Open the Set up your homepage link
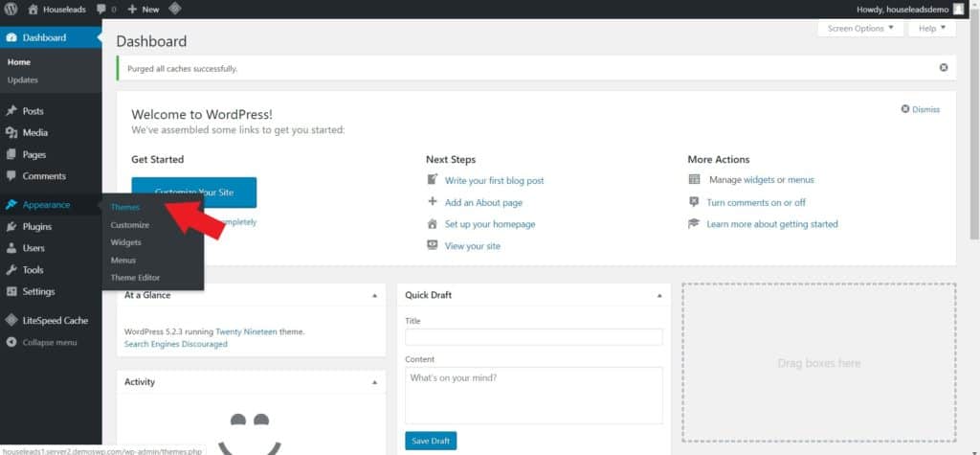 490,224
